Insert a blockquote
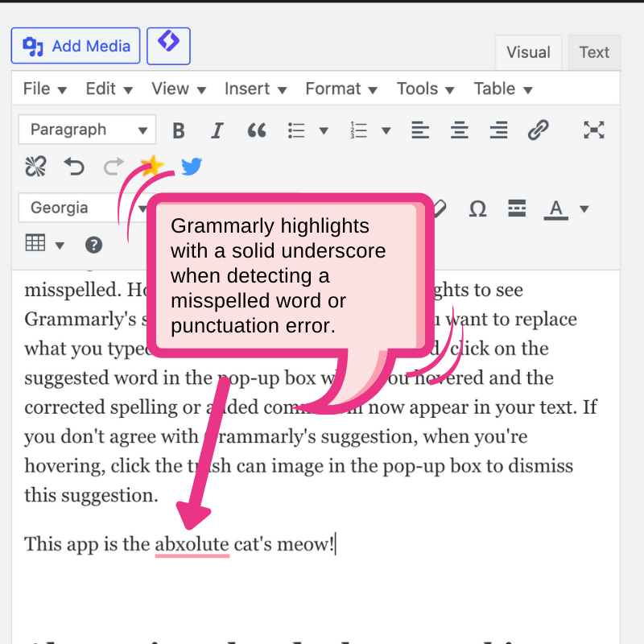This screenshot has height=644, width=644. tap(257, 130)
